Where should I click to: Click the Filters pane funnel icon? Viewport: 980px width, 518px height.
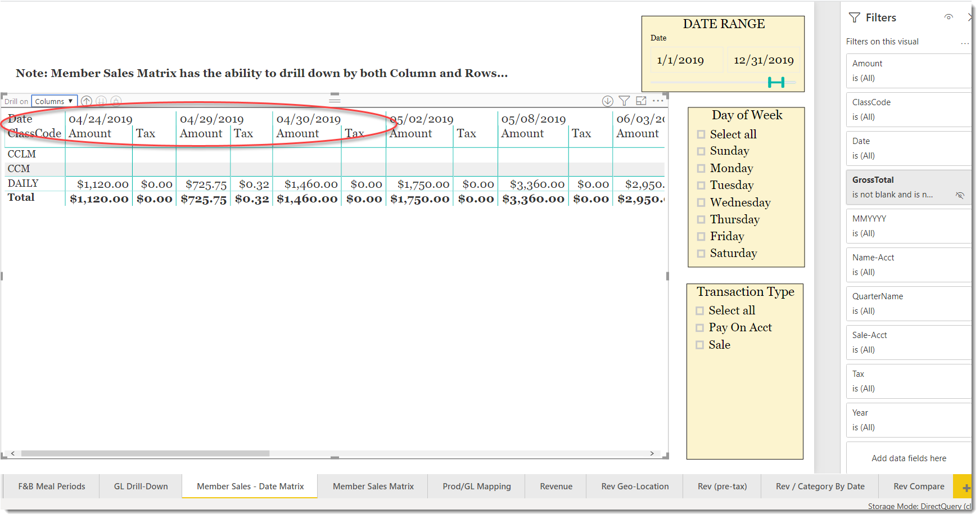tap(855, 17)
